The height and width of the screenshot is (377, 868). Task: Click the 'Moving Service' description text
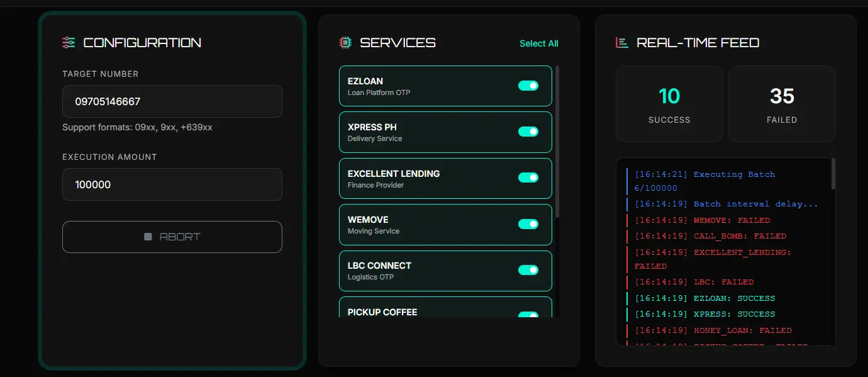click(x=374, y=231)
